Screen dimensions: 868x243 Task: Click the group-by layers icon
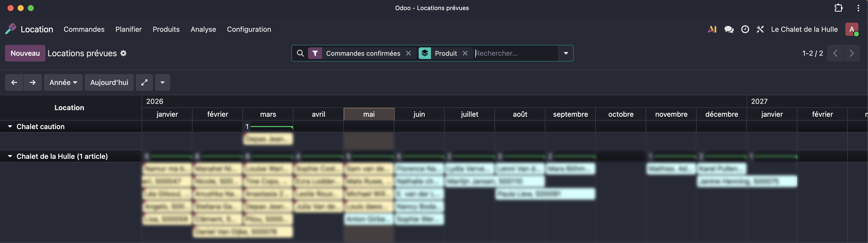(x=425, y=53)
